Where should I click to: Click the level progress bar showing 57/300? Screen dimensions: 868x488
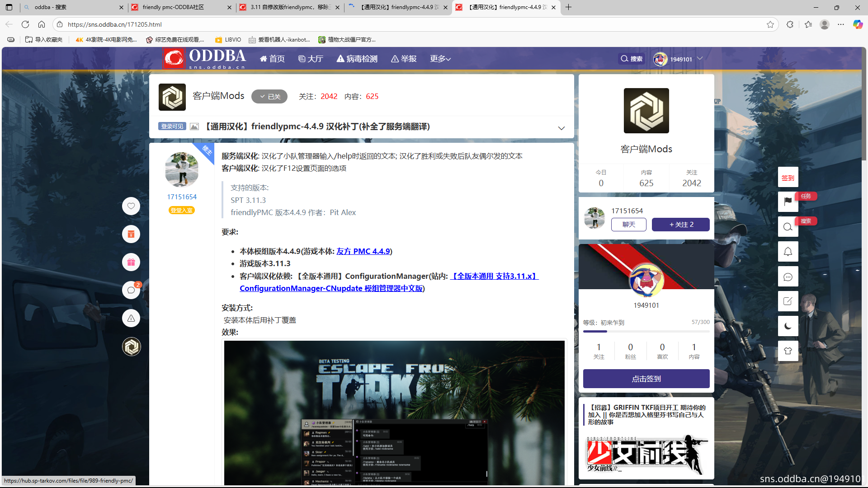point(646,331)
